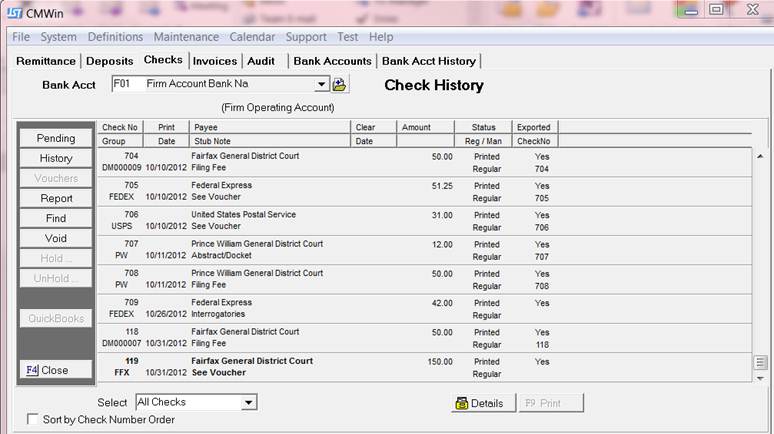Image resolution: width=774 pixels, height=434 pixels.
Task: Open the Select All Checks dropdown
Action: pos(249,402)
